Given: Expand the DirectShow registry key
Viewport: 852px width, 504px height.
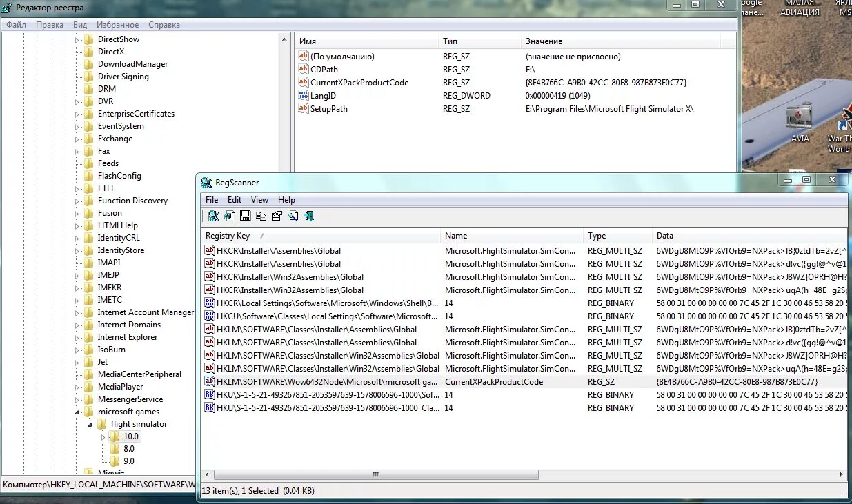Looking at the screenshot, I should coord(77,39).
